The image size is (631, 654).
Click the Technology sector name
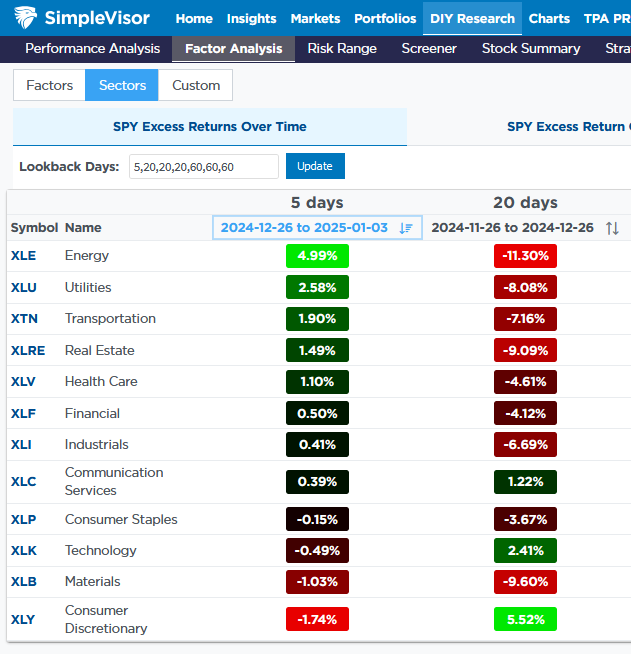coord(101,551)
